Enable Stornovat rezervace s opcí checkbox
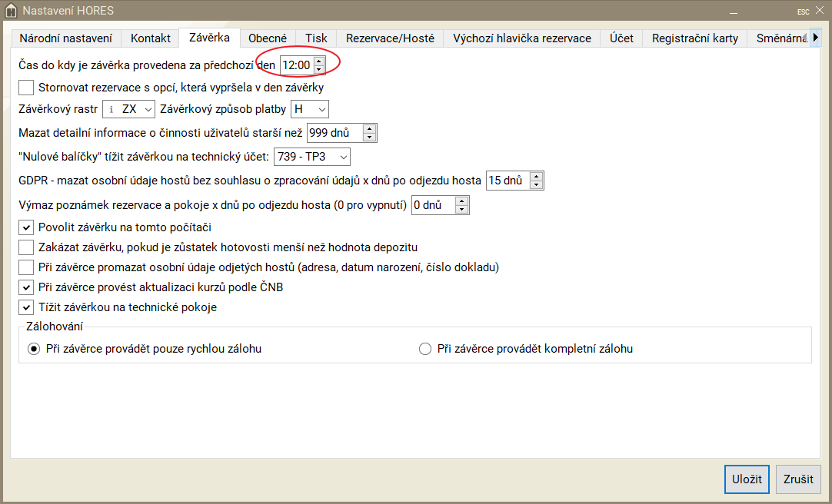The height and width of the screenshot is (504, 832). pos(26,88)
